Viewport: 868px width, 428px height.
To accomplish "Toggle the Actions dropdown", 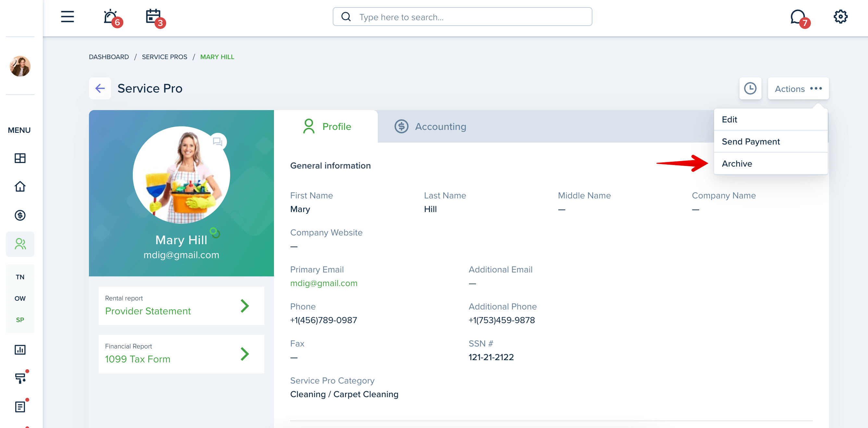I will click(x=798, y=88).
